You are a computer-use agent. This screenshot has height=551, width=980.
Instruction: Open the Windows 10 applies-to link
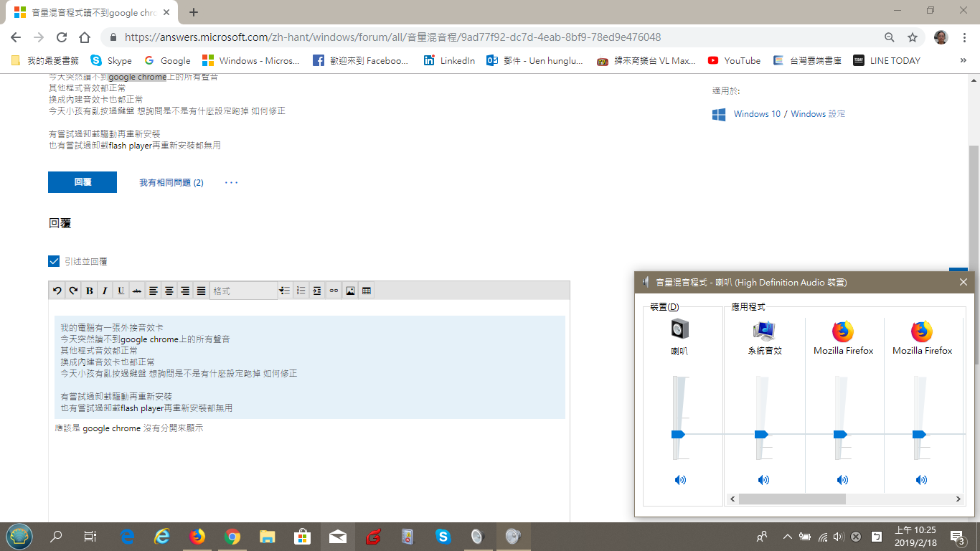[x=757, y=114]
